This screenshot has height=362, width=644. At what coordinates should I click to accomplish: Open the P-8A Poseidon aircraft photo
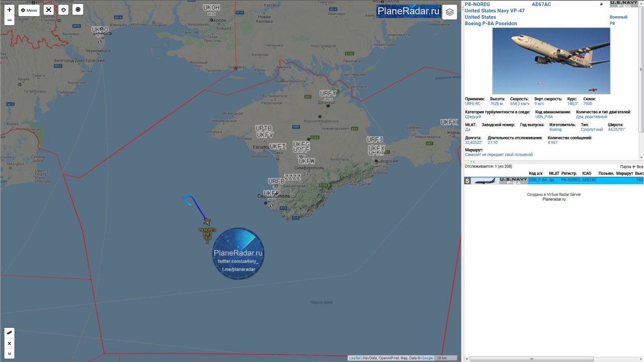[x=551, y=61]
